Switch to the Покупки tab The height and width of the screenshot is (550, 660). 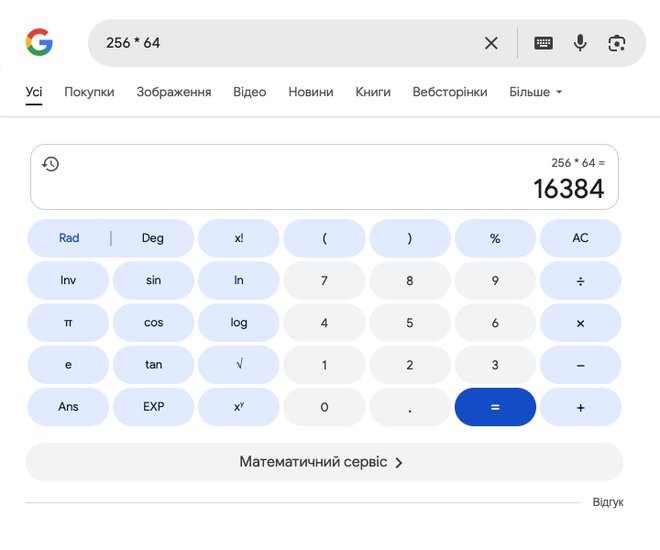point(89,92)
